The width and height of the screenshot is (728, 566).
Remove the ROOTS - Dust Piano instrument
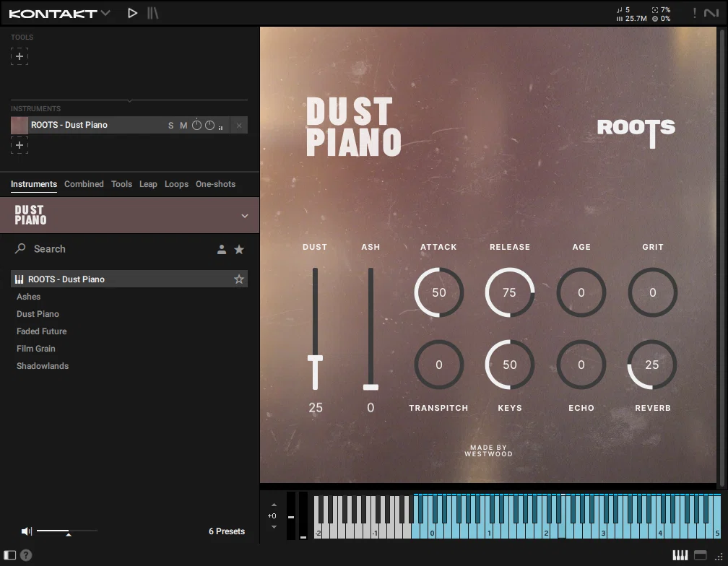238,126
